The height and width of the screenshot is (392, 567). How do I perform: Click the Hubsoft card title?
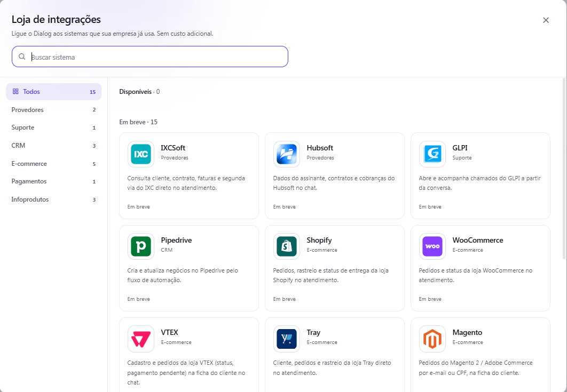(x=320, y=148)
